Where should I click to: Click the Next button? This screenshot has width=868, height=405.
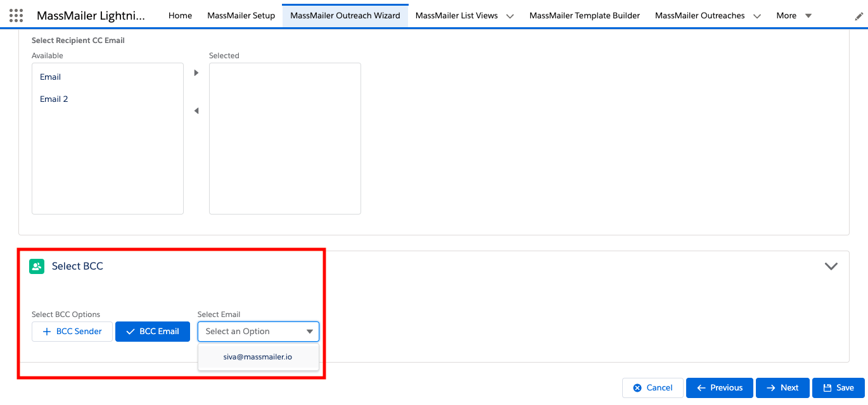point(782,388)
